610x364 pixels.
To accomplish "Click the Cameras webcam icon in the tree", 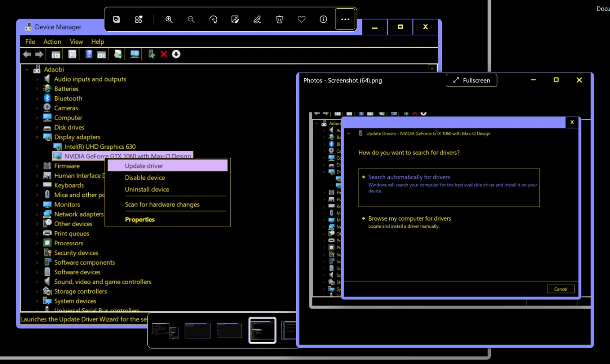I will [x=47, y=108].
